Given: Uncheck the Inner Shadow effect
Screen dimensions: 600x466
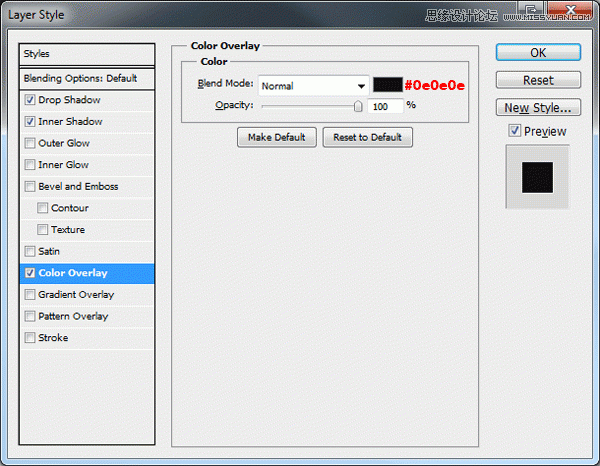Looking at the screenshot, I should [x=30, y=122].
